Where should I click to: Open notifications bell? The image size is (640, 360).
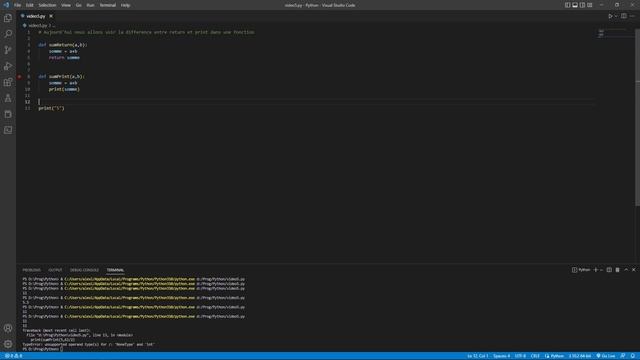[x=633, y=356]
